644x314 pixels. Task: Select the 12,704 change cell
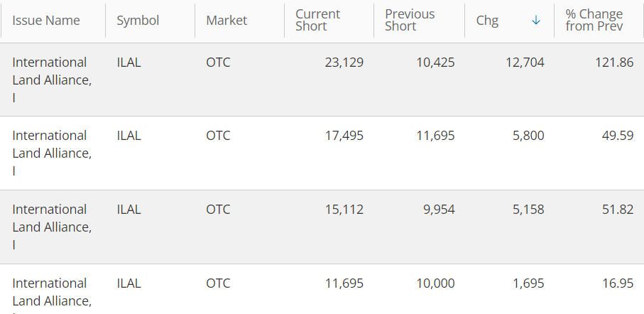point(525,63)
